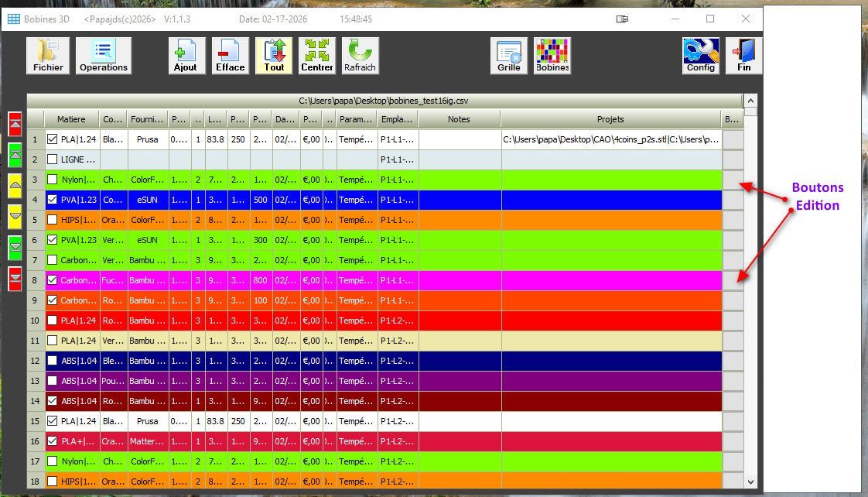Click the Ajout add-row button
Viewport: 868px width, 497px height.
coord(186,56)
